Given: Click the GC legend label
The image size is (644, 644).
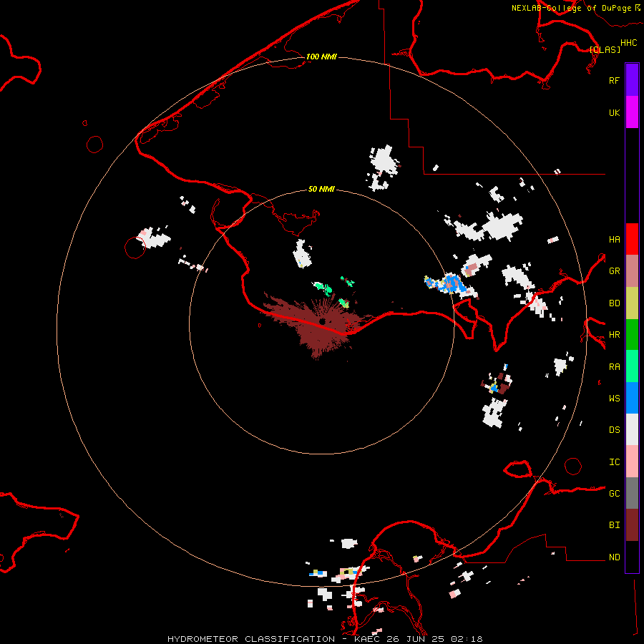Looking at the screenshot, I should click(x=614, y=493).
